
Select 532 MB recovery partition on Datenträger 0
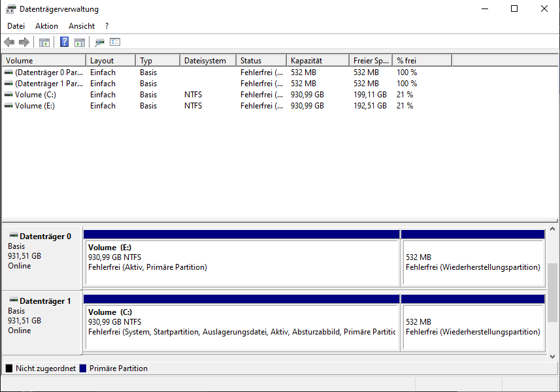(x=473, y=259)
